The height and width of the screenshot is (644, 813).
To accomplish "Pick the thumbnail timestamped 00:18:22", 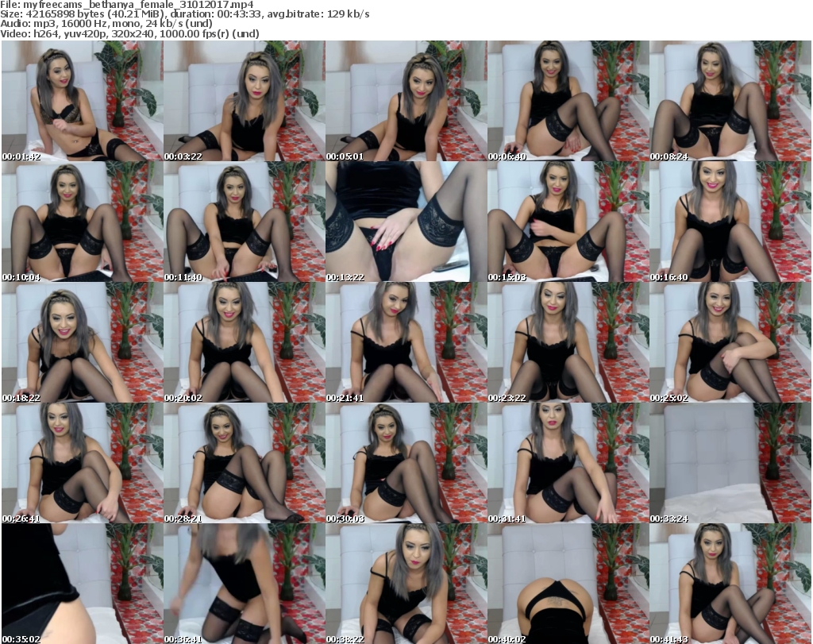I will tap(81, 342).
